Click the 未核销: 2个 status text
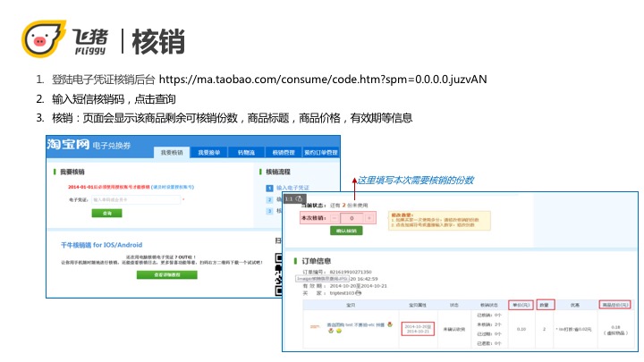The image size is (644, 362). 488,324
